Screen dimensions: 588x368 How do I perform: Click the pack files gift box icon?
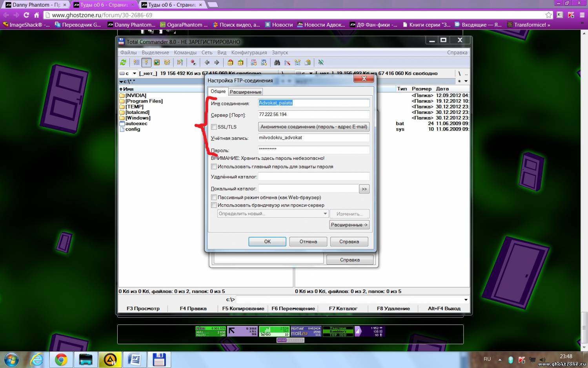pyautogui.click(x=230, y=62)
